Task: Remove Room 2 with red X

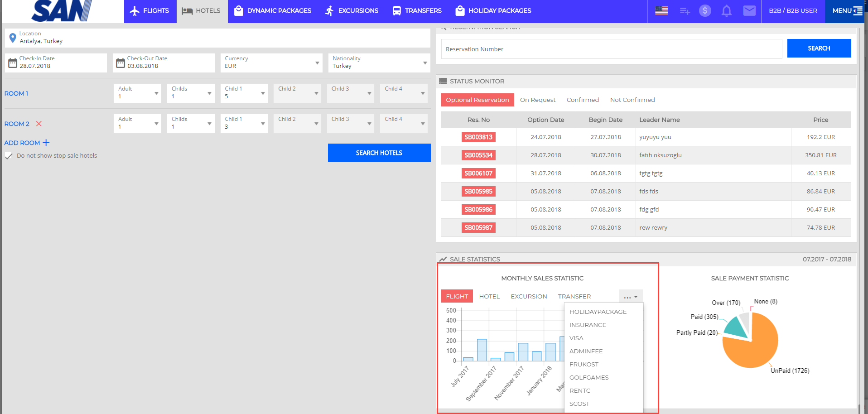Action: [x=39, y=124]
